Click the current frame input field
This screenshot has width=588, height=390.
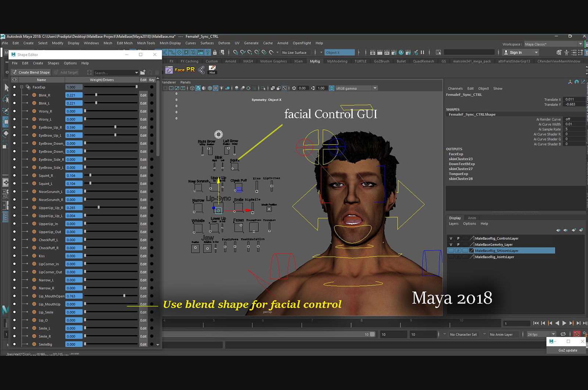(516, 323)
